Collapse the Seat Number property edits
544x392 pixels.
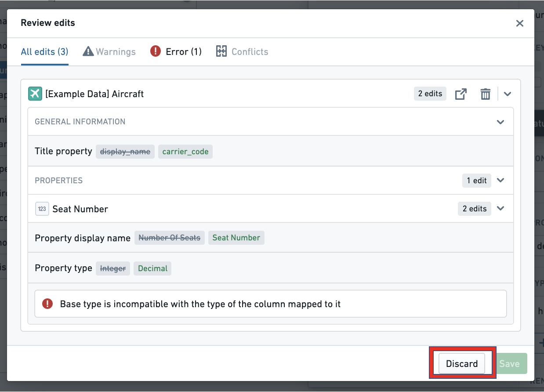[x=500, y=209]
